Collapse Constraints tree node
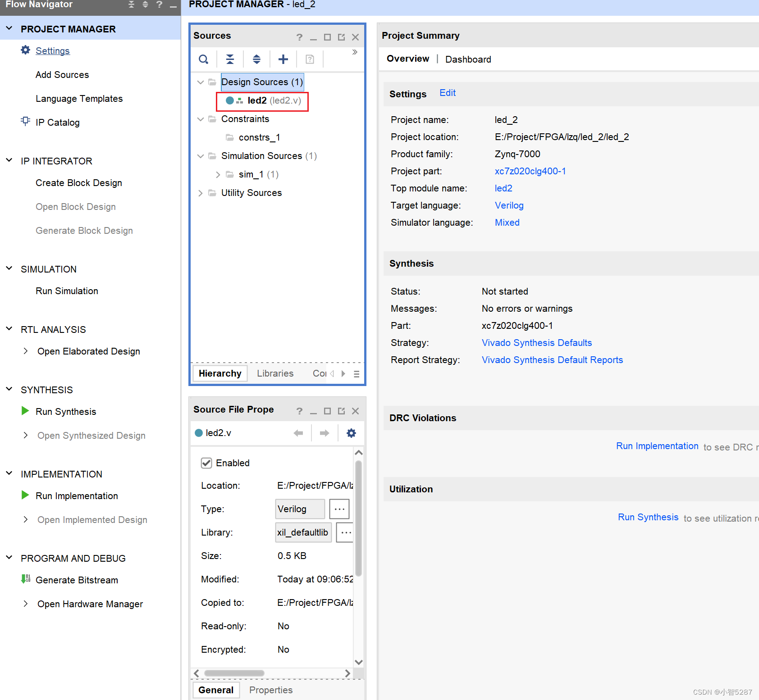This screenshot has height=700, width=759. [201, 119]
